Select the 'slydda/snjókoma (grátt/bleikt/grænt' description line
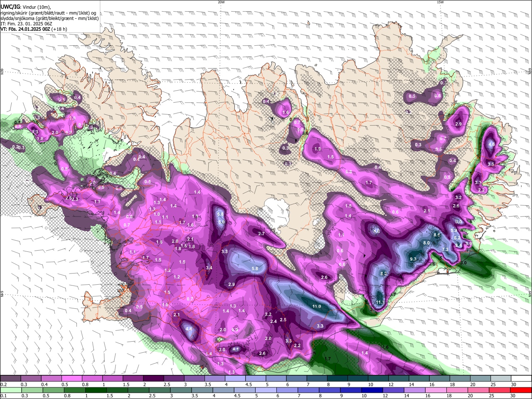532x399 pixels. (49, 18)
